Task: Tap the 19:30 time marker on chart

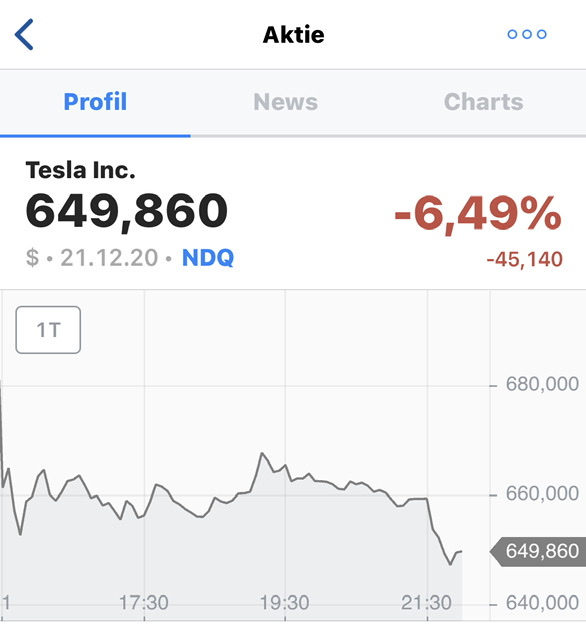Action: coord(285,603)
